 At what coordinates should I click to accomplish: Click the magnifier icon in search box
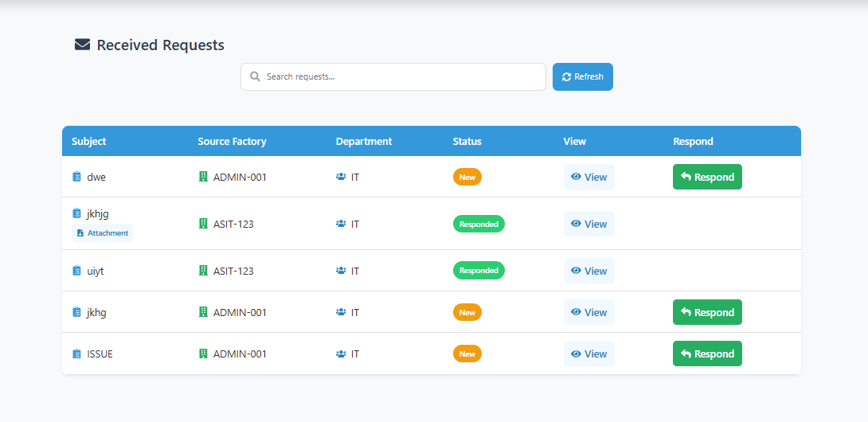click(255, 76)
